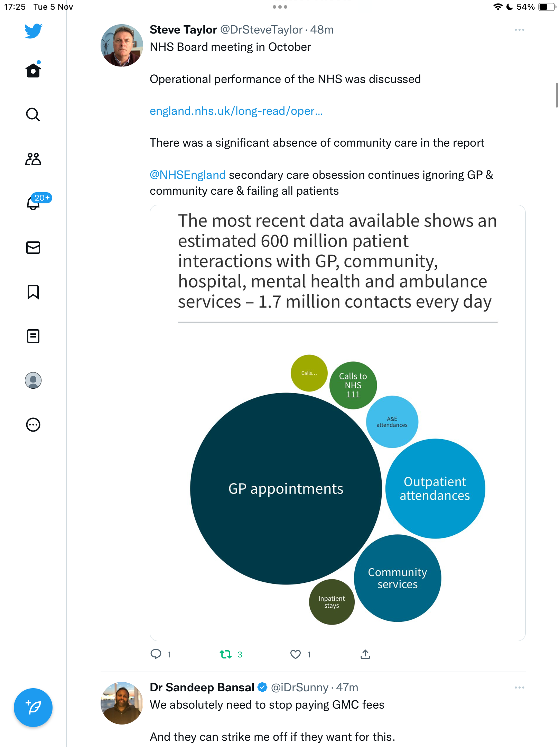Open the GP appointments chart image
Image resolution: width=560 pixels, height=747 pixels.
click(x=338, y=423)
